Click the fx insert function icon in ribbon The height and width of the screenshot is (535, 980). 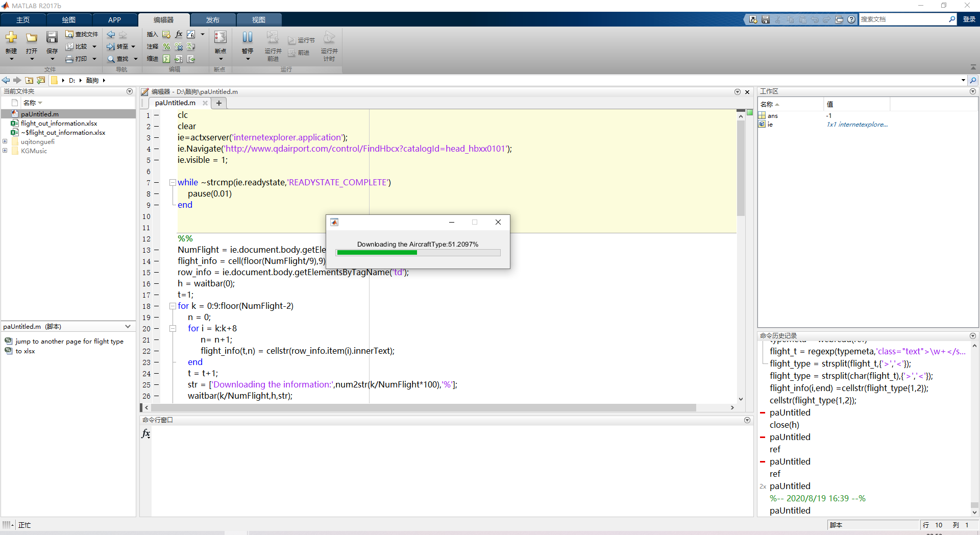click(179, 34)
